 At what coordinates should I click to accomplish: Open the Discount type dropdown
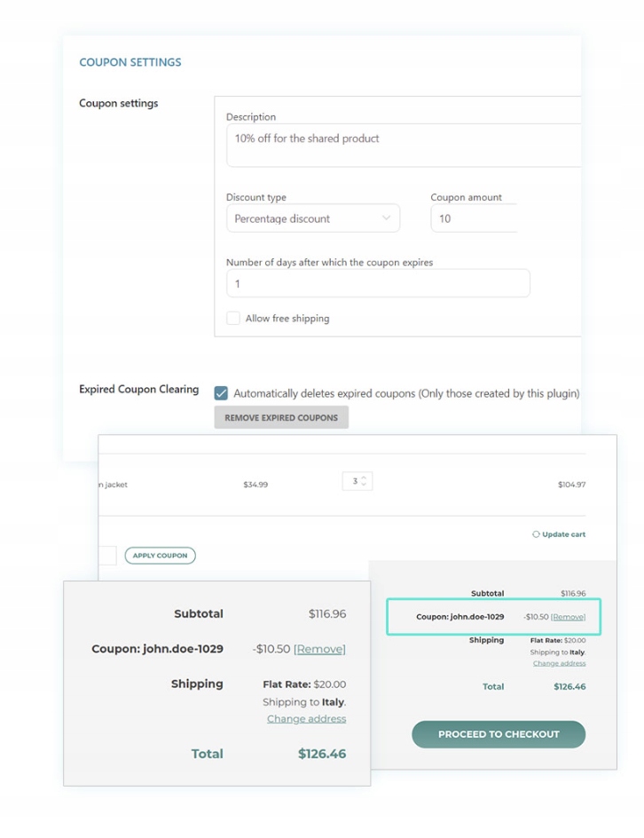point(312,218)
